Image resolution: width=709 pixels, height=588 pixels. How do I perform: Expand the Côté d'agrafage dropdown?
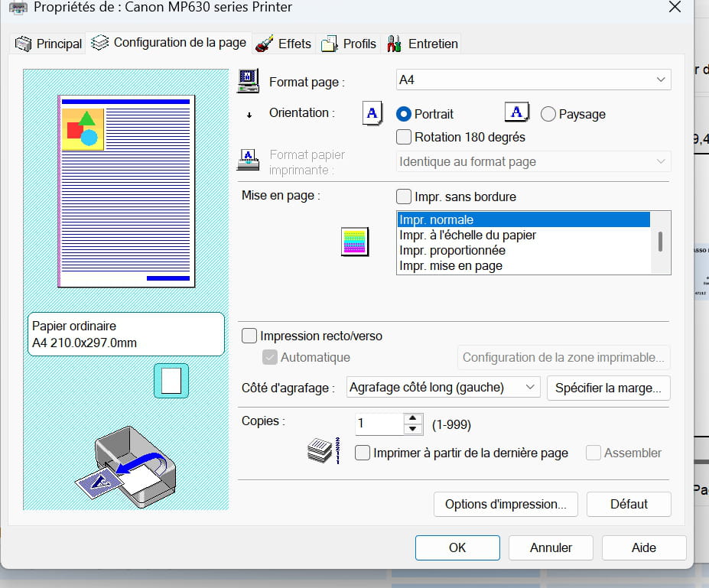pyautogui.click(x=444, y=388)
